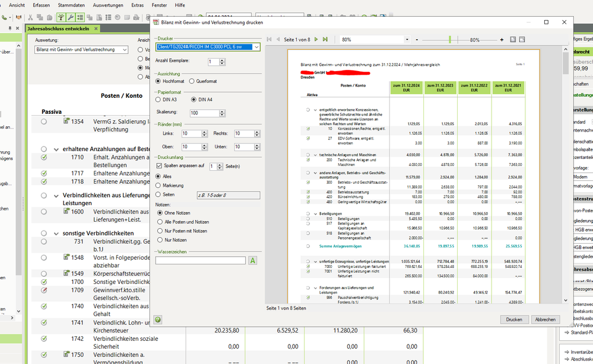Open the Auswertung dropdown in background window
593x364 pixels.
click(x=125, y=50)
